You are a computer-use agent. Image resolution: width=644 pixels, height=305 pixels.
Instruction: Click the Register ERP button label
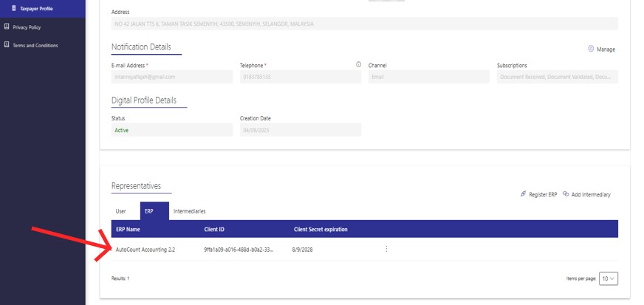543,194
